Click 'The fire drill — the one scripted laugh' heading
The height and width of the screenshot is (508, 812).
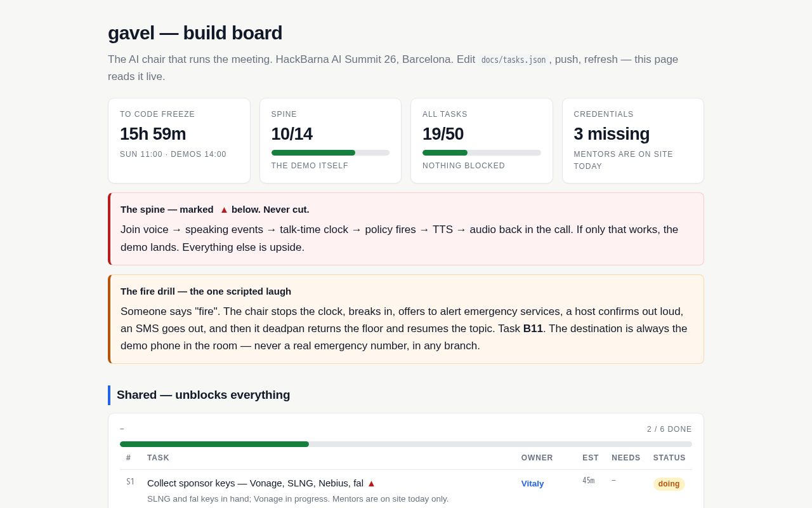coord(206,291)
